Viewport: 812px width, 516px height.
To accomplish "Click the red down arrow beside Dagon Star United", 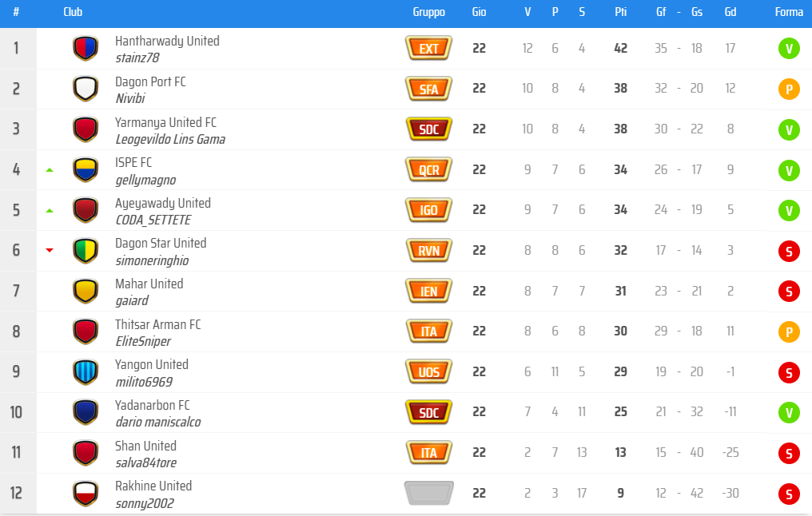I will (x=50, y=251).
